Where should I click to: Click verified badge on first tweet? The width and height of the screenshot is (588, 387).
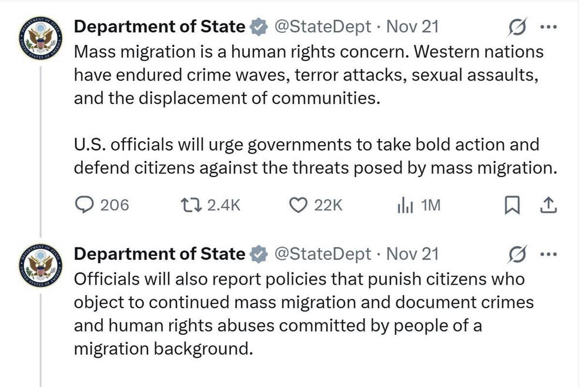(x=258, y=27)
